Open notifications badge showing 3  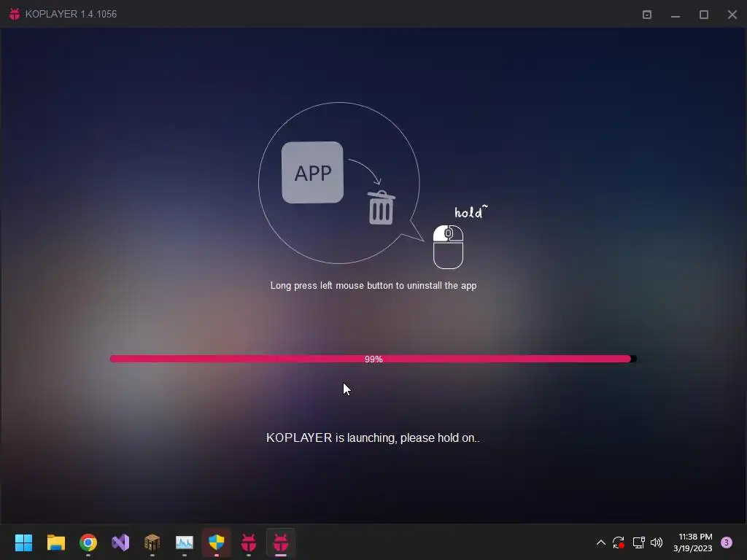pos(727,542)
